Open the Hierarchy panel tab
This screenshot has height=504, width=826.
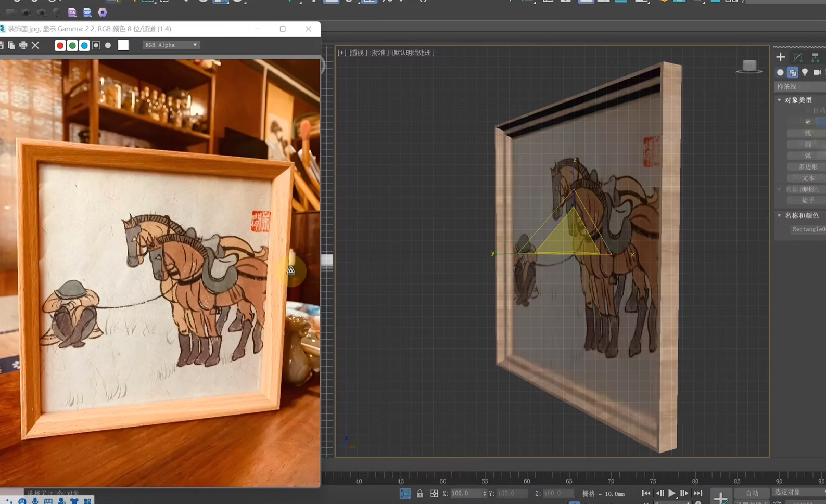point(815,57)
